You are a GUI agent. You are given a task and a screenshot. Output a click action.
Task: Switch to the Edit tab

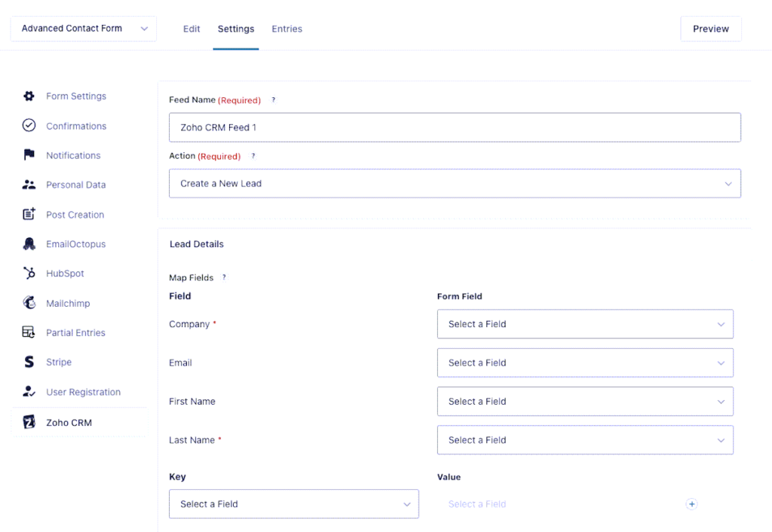pyautogui.click(x=191, y=29)
